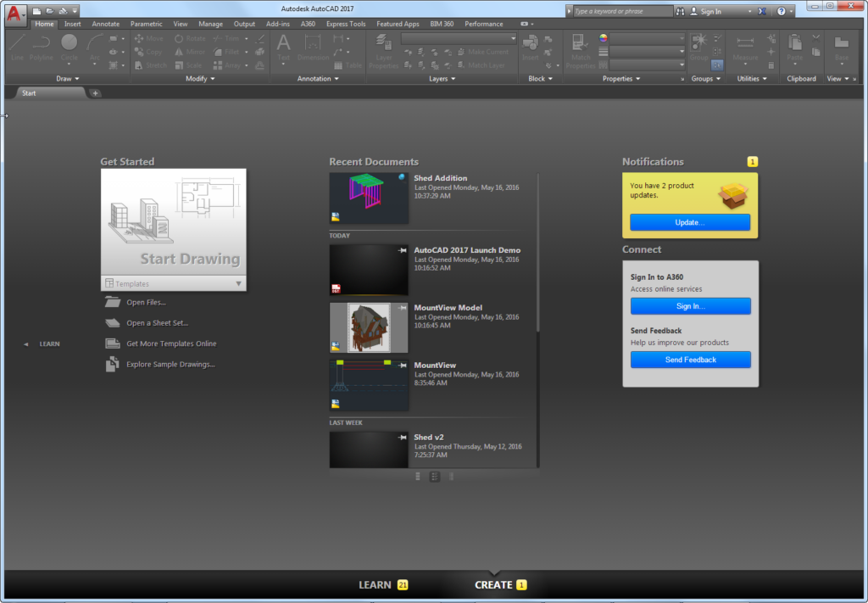Click the Open Files folder icon
868x603 pixels.
click(113, 302)
